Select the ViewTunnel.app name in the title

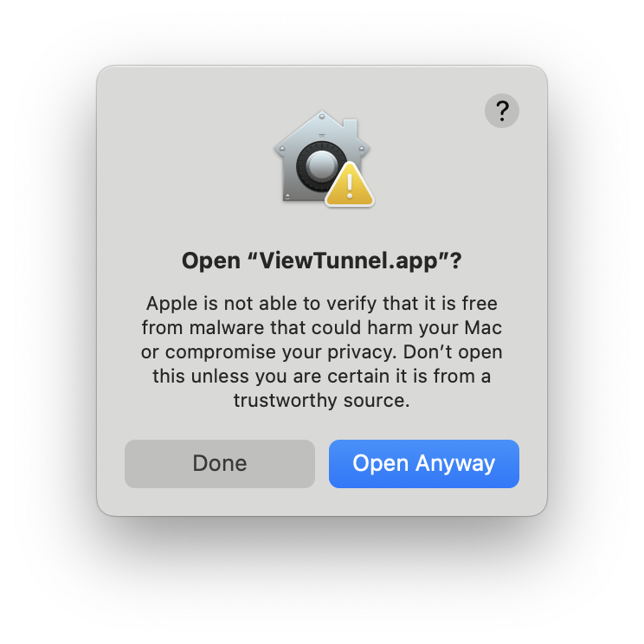pyautogui.click(x=348, y=261)
